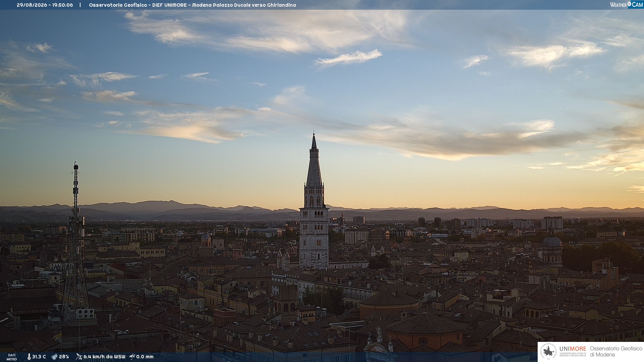Click the 0.0 mm rainfall value
644x362 pixels.
[x=145, y=357]
